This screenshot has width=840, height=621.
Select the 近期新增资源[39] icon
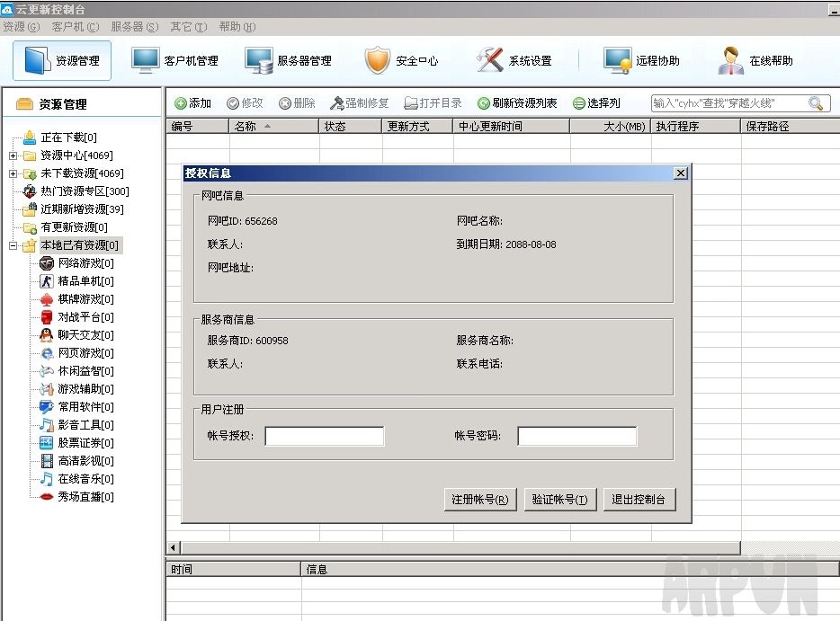(30, 209)
